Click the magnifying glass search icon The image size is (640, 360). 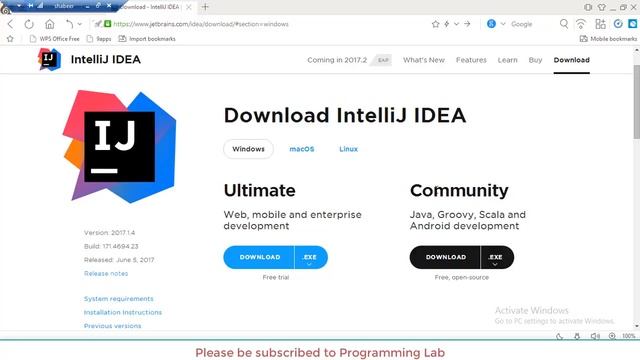564,24
